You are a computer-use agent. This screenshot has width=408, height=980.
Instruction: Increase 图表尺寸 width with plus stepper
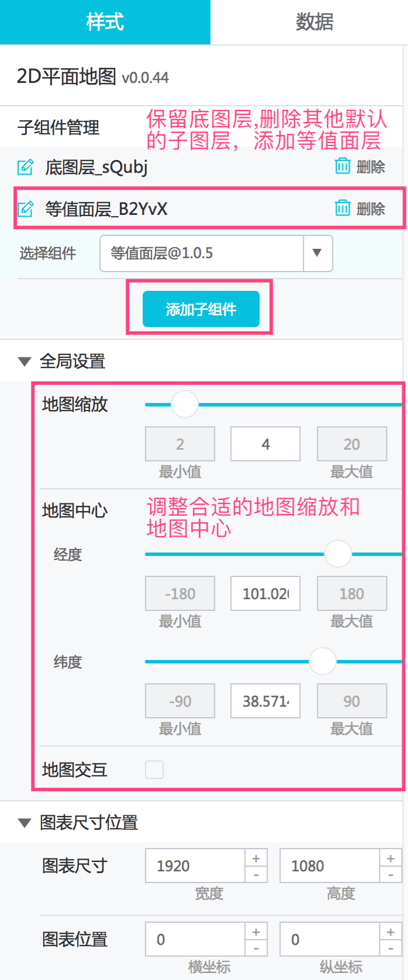pos(256,858)
